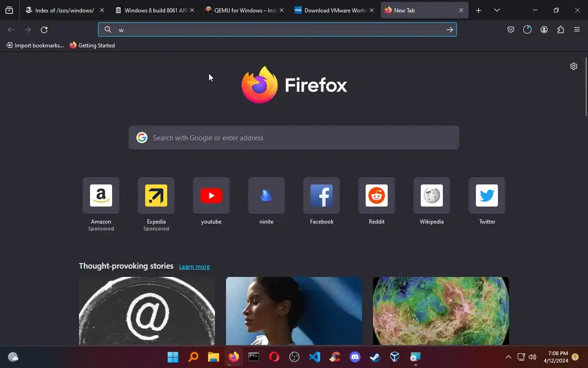588x368 pixels.
Task: Open the network tray icon
Action: (x=521, y=357)
